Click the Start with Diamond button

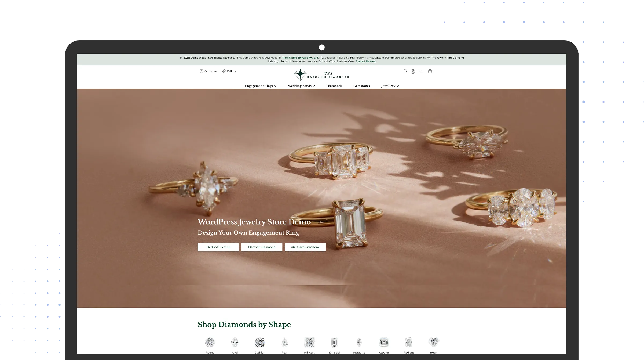point(262,247)
